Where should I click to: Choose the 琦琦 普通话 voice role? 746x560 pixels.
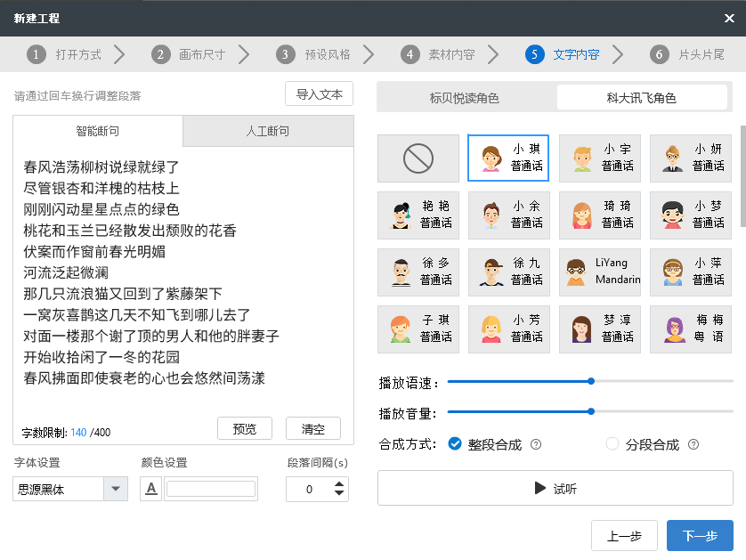[599, 215]
